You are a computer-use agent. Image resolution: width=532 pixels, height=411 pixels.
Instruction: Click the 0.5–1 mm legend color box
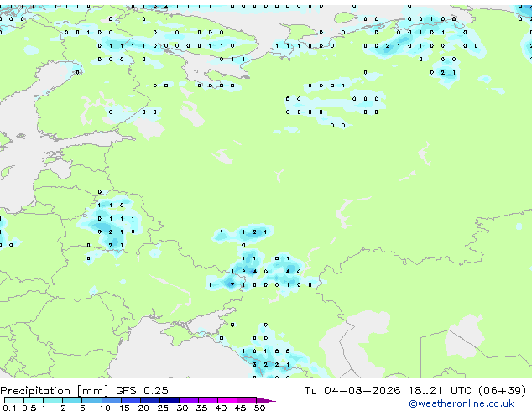tap(34, 400)
